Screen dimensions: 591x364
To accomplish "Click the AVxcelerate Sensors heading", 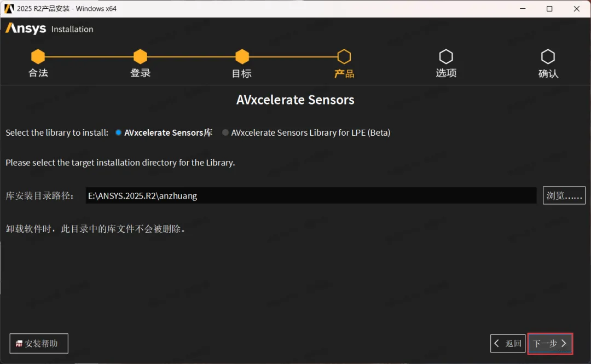I will click(295, 100).
